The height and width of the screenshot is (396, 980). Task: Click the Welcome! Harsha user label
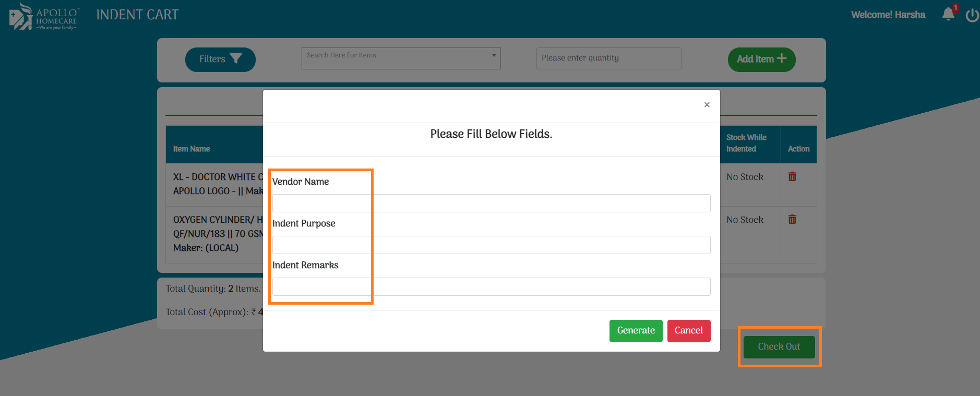tap(888, 15)
